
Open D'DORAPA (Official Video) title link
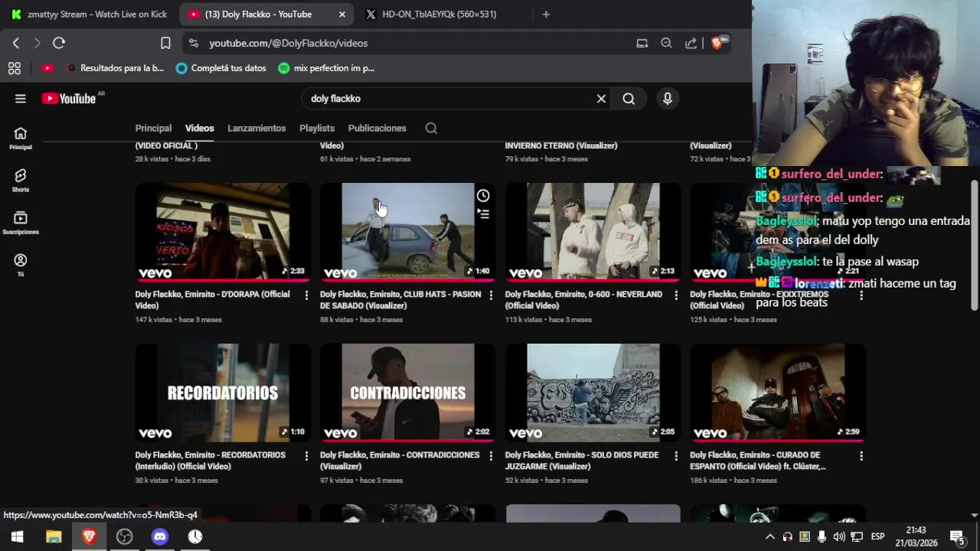213,300
